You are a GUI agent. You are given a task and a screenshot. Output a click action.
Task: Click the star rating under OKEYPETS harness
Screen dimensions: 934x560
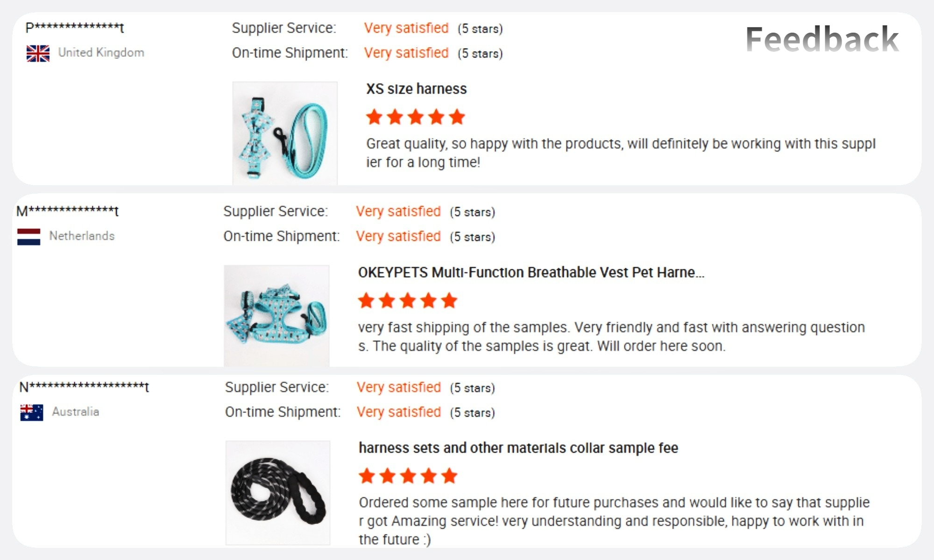pyautogui.click(x=407, y=301)
